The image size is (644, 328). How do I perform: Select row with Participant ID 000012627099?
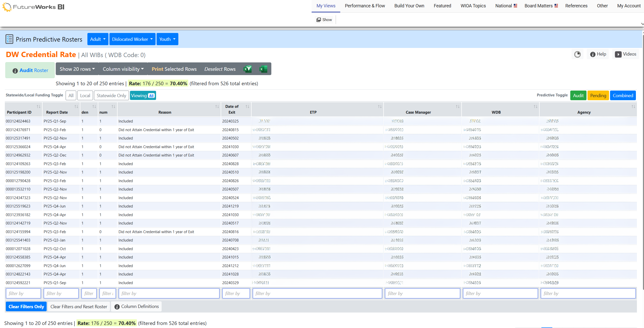pos(320,266)
